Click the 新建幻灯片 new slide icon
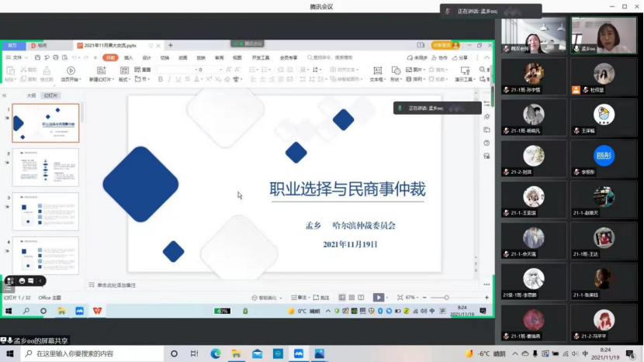The width and height of the screenshot is (644, 362). coord(103,74)
